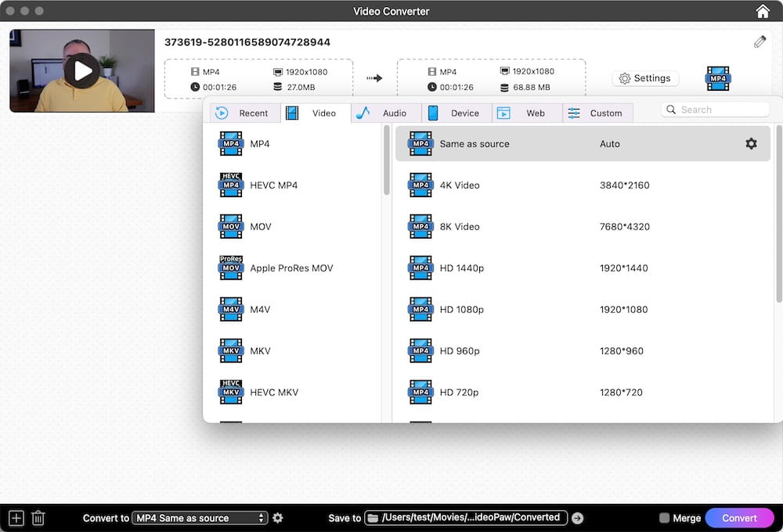Choose the HEVC MP4 output format

point(276,185)
